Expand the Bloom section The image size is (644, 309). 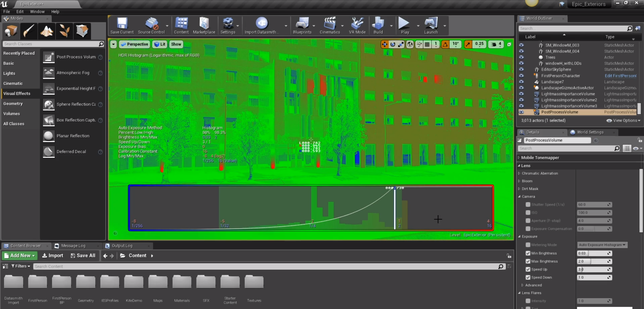[x=519, y=181]
